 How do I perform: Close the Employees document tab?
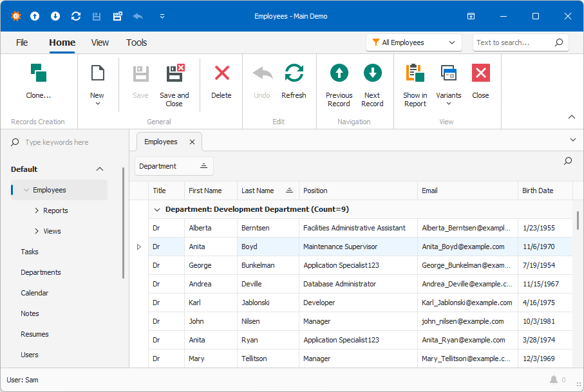click(192, 142)
